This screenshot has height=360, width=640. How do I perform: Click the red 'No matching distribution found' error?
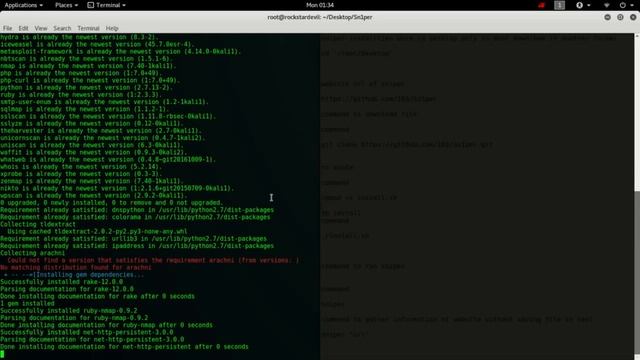click(x=76, y=267)
